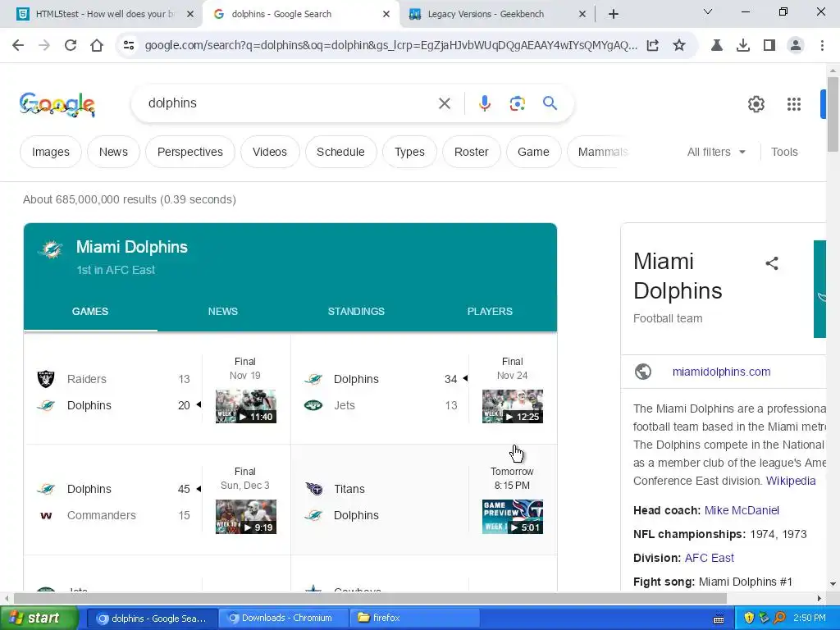Select the News filter chip
This screenshot has height=630, width=840.
click(113, 152)
